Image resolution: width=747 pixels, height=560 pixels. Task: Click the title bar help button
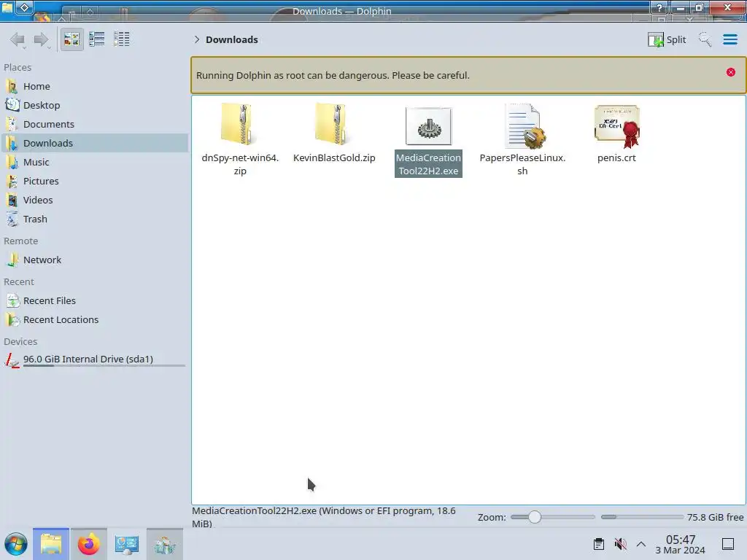659,7
